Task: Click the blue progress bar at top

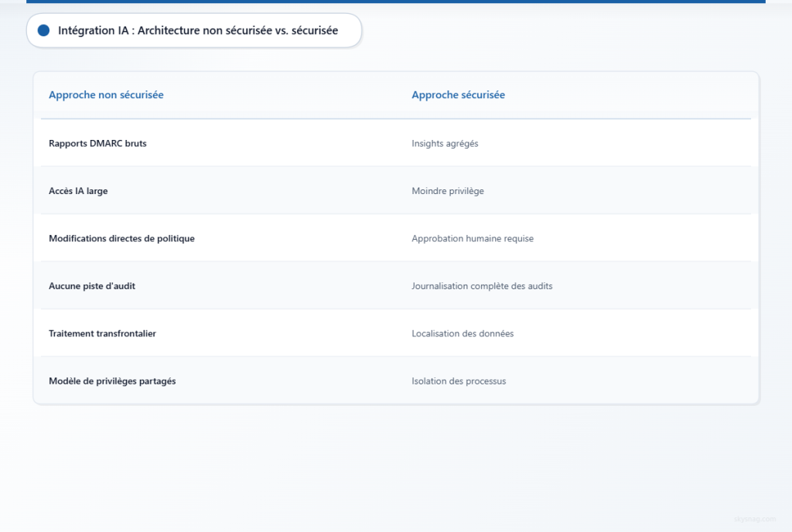Action: (x=396, y=2)
